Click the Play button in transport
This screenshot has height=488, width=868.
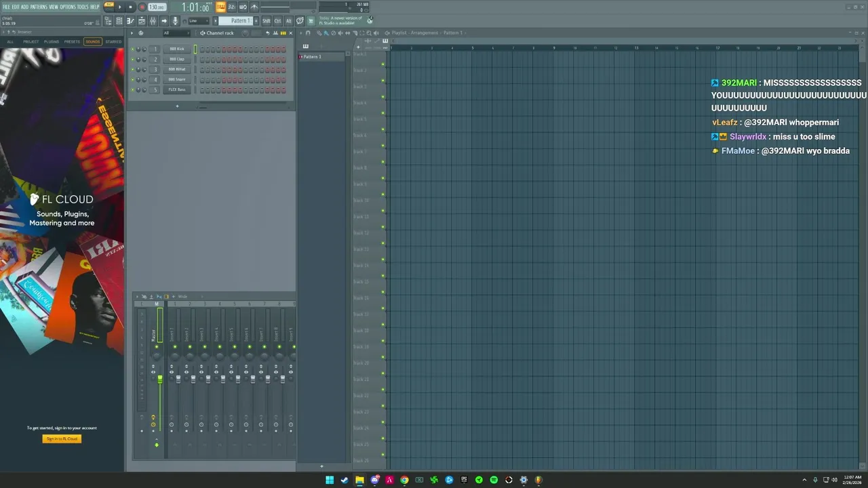click(x=119, y=7)
